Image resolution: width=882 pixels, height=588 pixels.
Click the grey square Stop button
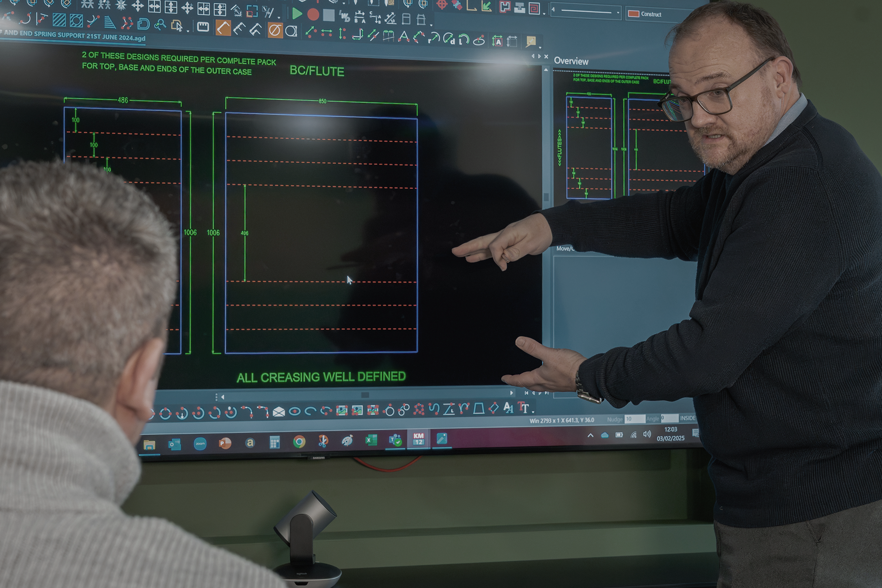pos(328,15)
